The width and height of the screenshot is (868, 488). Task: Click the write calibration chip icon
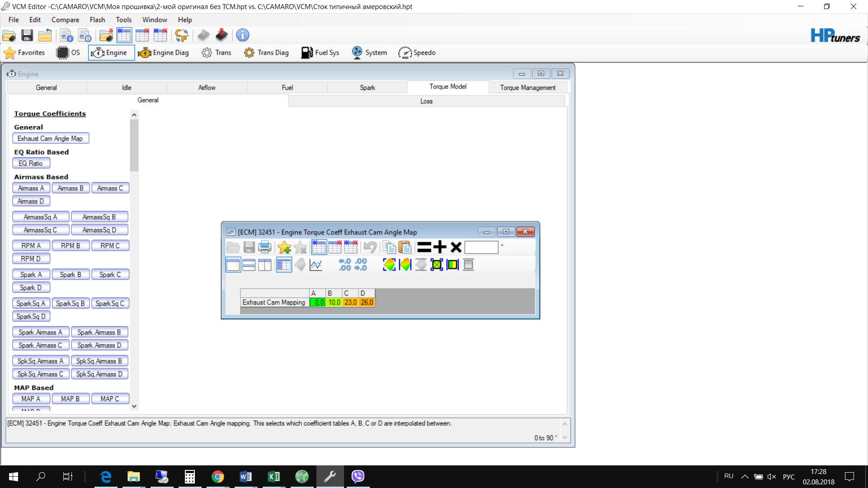tap(222, 35)
